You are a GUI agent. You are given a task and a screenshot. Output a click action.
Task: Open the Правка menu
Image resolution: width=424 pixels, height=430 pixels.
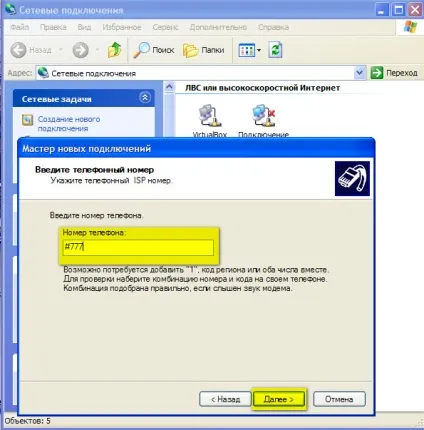click(53, 27)
